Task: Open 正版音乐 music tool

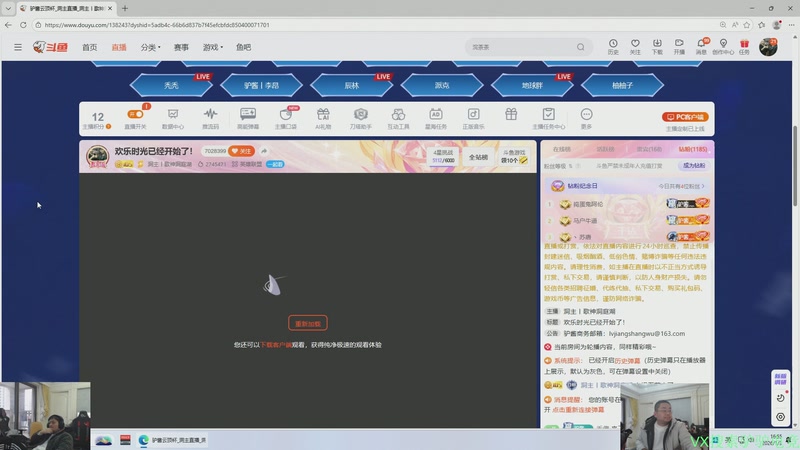Action: tap(473, 119)
